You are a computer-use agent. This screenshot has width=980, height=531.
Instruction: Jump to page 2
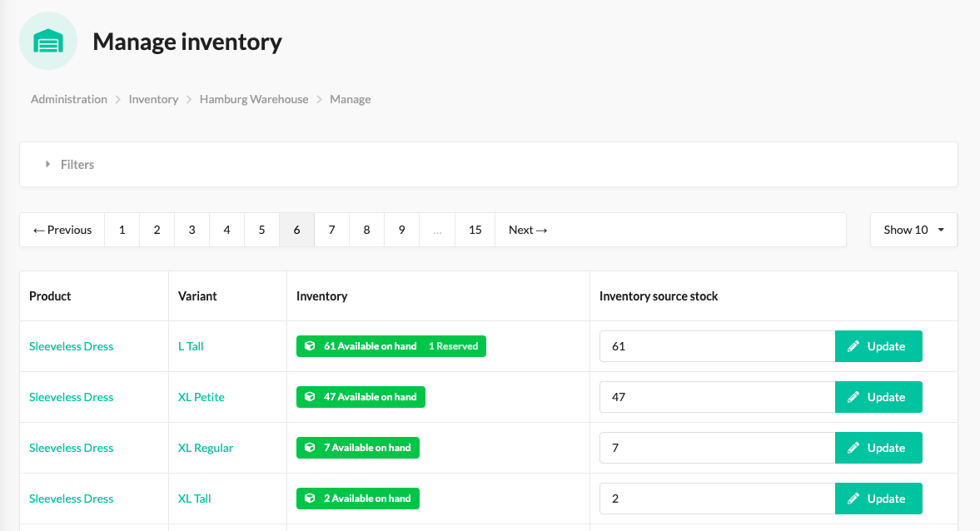click(x=157, y=230)
